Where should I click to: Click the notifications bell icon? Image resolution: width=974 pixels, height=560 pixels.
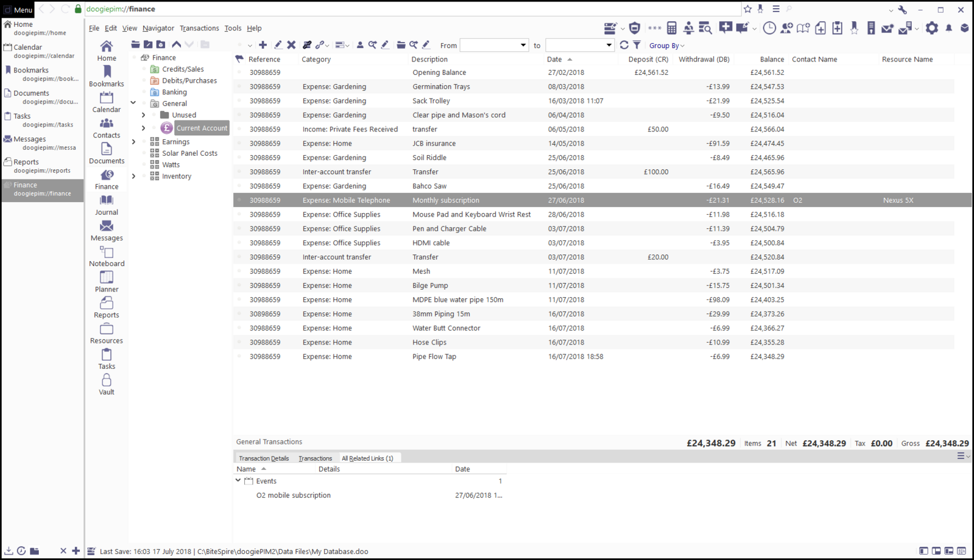pyautogui.click(x=948, y=28)
